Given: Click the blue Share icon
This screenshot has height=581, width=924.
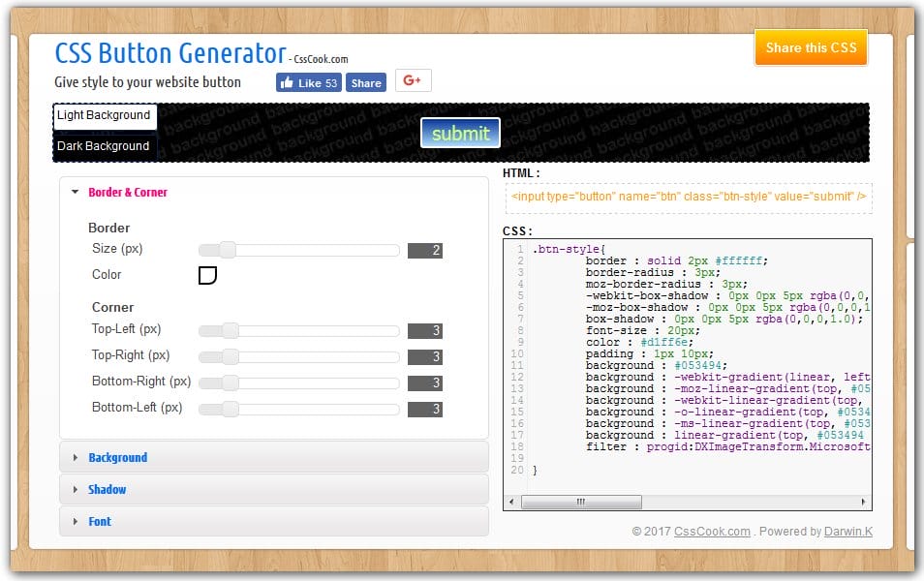Looking at the screenshot, I should point(364,82).
